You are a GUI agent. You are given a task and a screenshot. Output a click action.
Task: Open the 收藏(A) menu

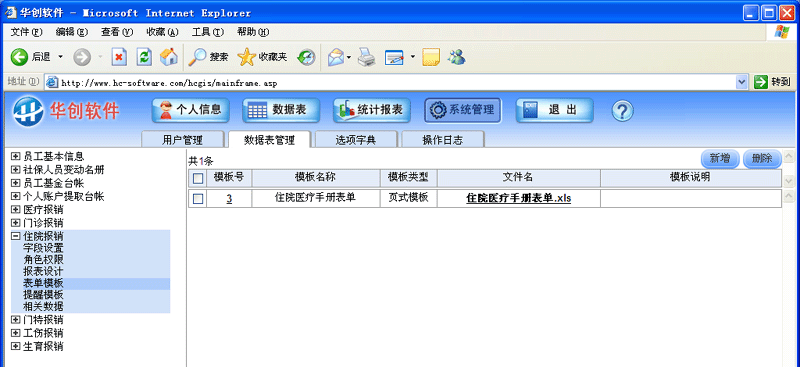(162, 32)
